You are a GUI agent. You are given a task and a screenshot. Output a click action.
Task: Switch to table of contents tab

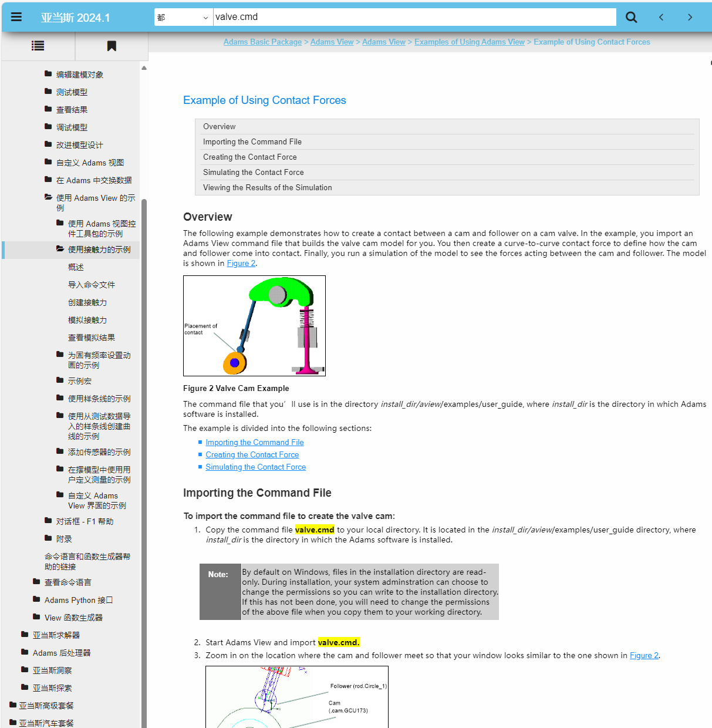[38, 46]
